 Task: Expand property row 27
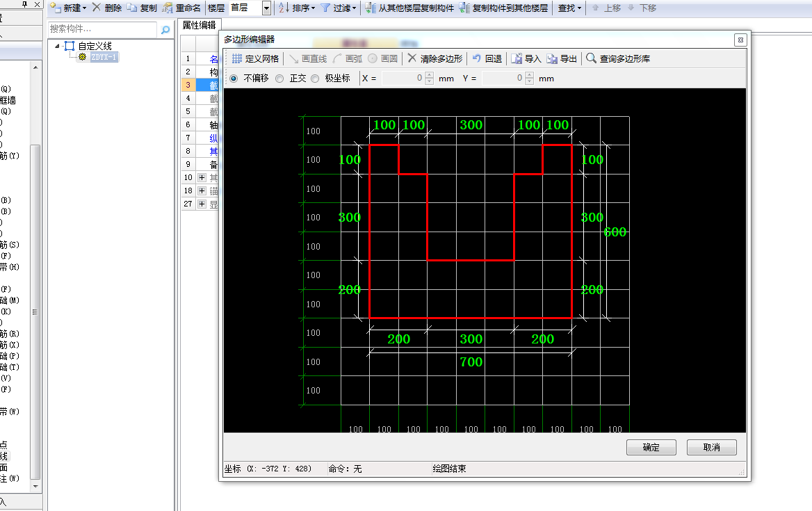tap(202, 204)
